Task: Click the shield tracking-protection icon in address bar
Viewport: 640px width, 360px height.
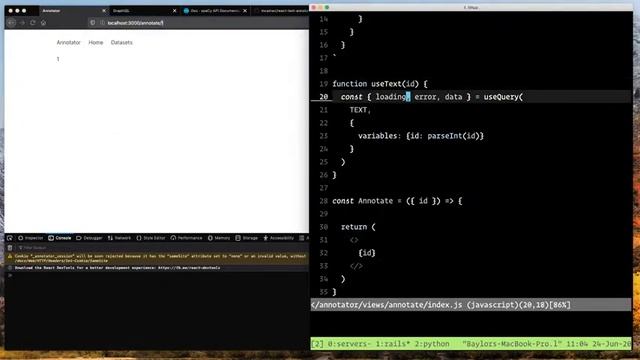Action: click(x=93, y=23)
